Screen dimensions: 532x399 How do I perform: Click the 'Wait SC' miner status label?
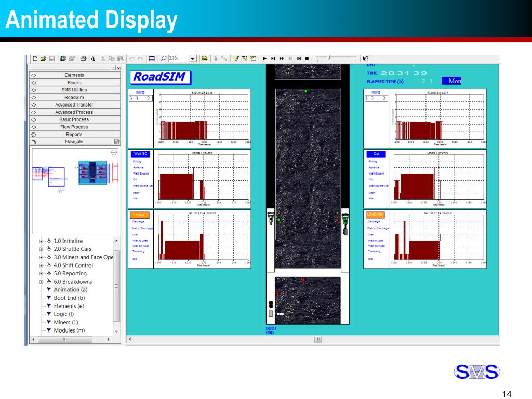tap(140, 154)
